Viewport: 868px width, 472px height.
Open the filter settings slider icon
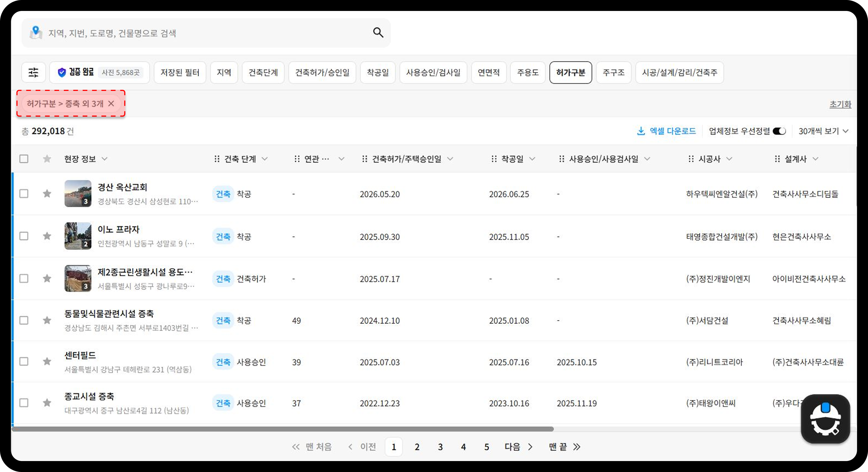[33, 72]
